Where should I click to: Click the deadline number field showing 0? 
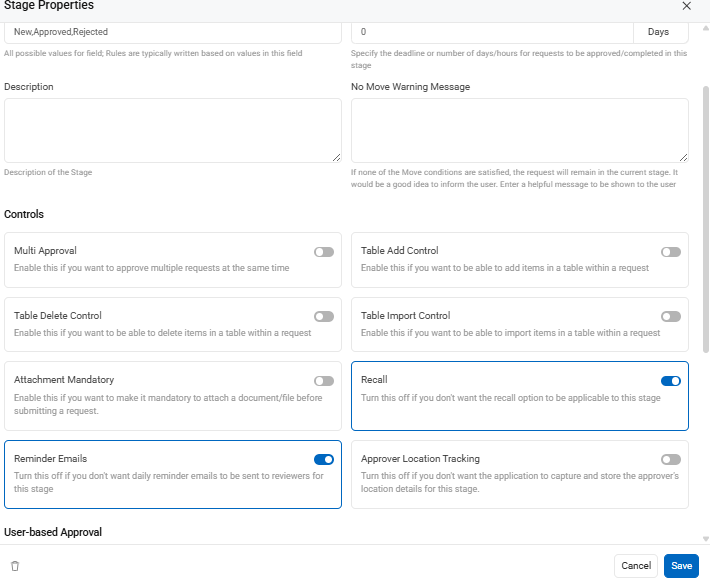(492, 32)
